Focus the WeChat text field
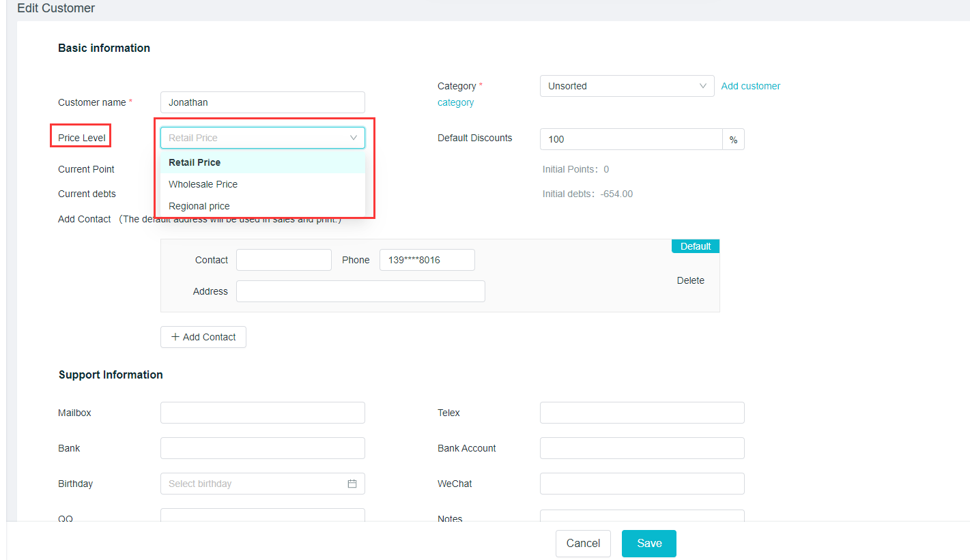Screen dimensions: 970x560 642,484
